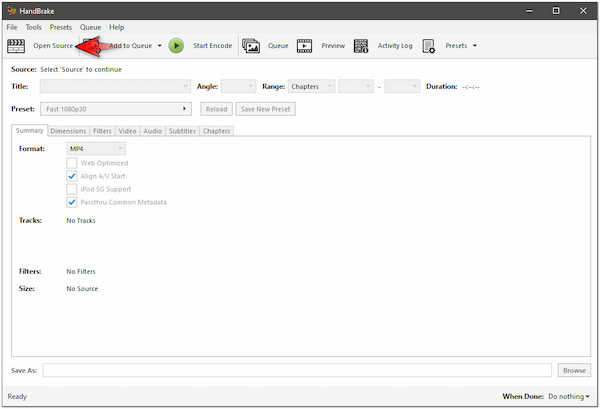The image size is (600, 409).
Task: Click the Preview filmstrip icon
Action: pyautogui.click(x=304, y=45)
